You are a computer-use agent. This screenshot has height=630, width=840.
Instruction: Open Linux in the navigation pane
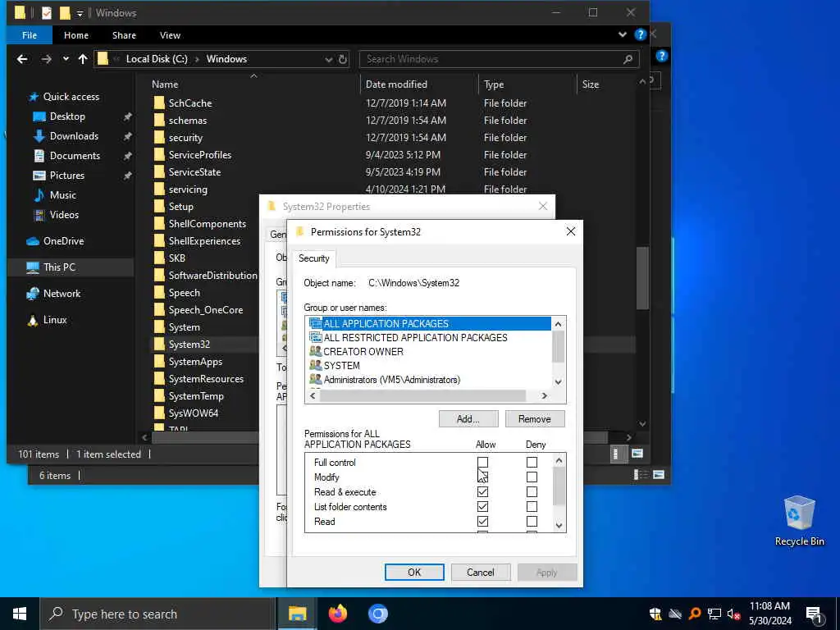click(55, 320)
